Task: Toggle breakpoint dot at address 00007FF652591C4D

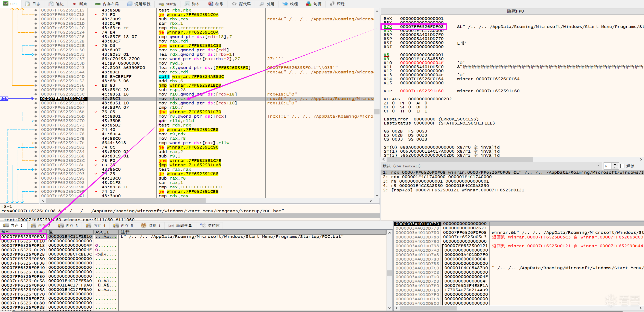Action: pyautogui.click(x=36, y=77)
